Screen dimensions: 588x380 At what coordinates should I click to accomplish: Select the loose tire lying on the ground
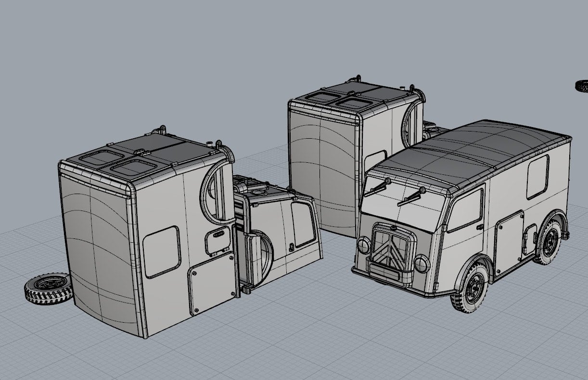pyautogui.click(x=48, y=288)
